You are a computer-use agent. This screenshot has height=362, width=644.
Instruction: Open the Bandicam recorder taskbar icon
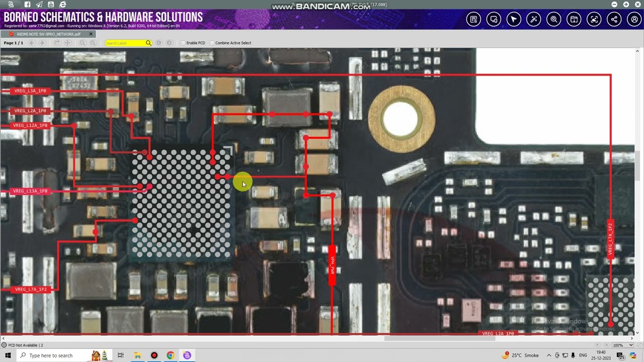coord(154,355)
